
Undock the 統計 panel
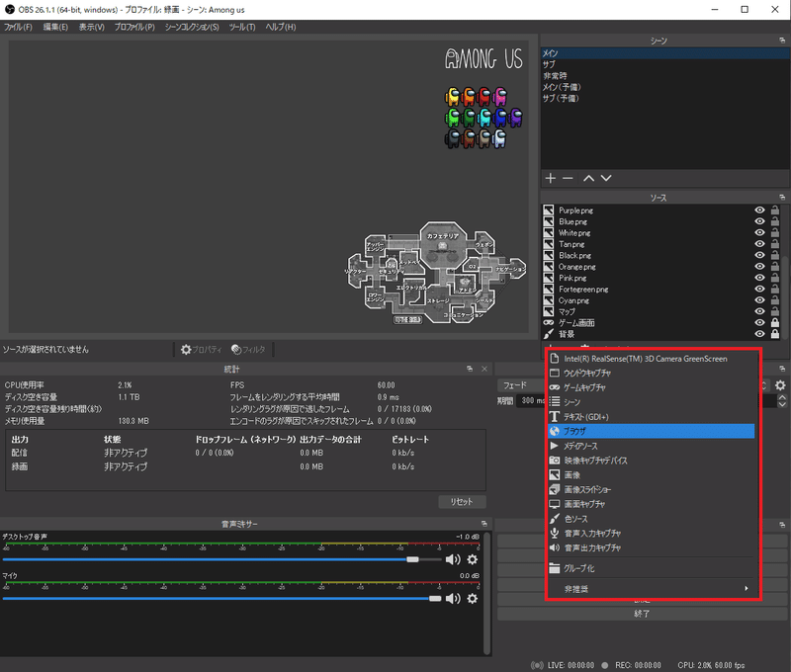click(x=470, y=369)
